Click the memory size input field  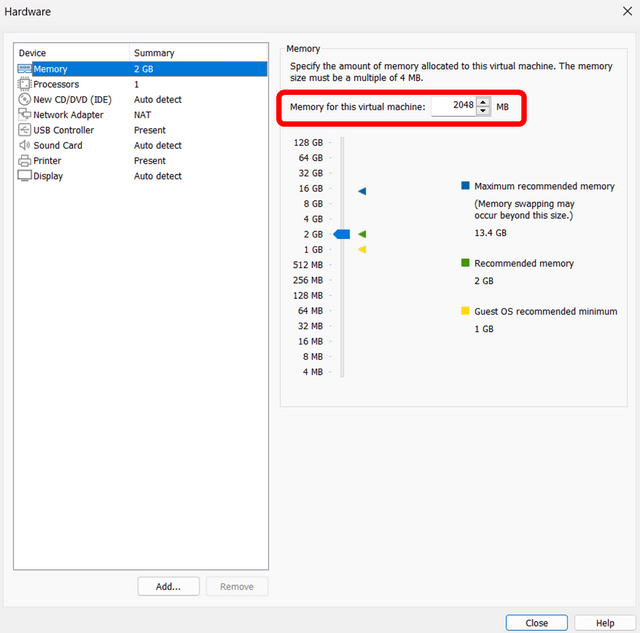(453, 106)
